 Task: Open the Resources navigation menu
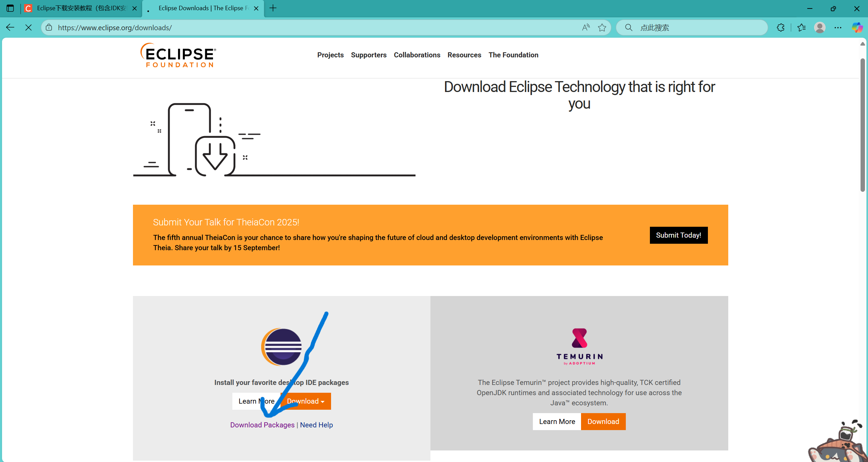coord(464,55)
